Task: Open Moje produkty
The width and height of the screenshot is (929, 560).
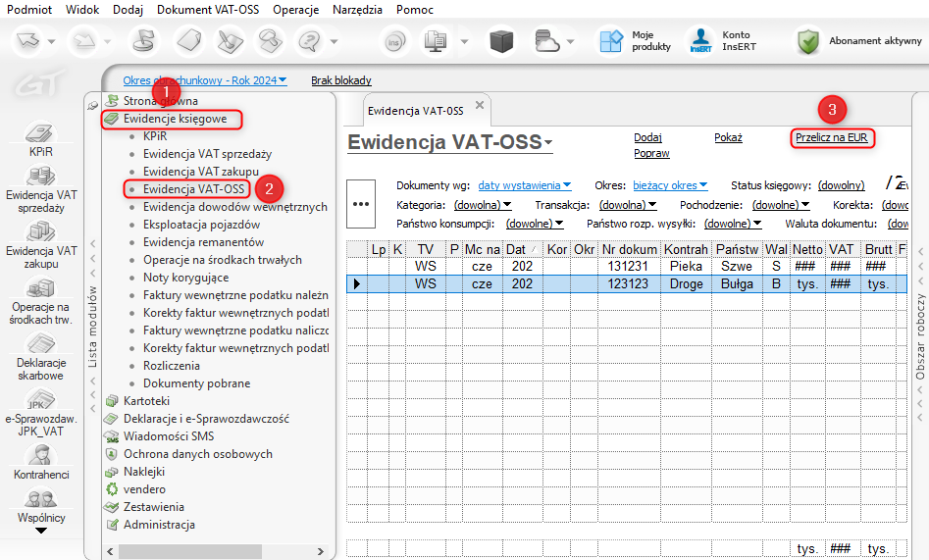Action: (x=635, y=41)
